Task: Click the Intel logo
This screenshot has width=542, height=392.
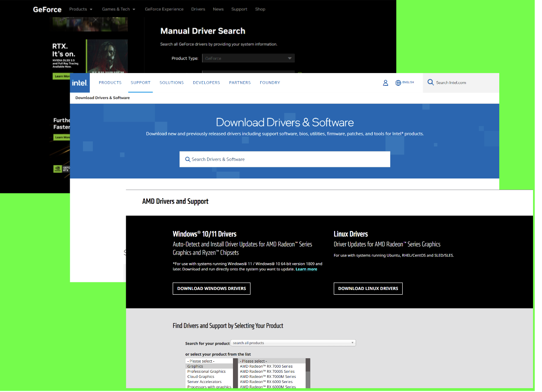Action: pyautogui.click(x=80, y=83)
